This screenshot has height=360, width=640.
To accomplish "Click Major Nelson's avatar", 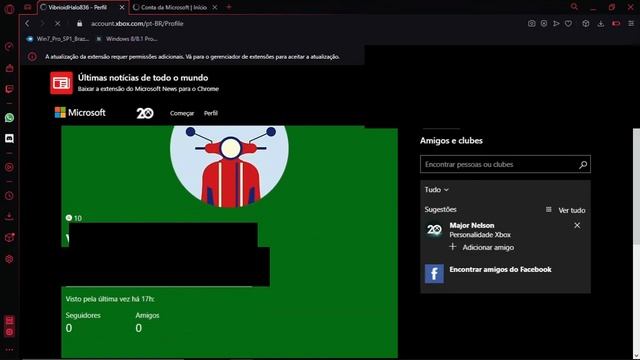I will 434,230.
